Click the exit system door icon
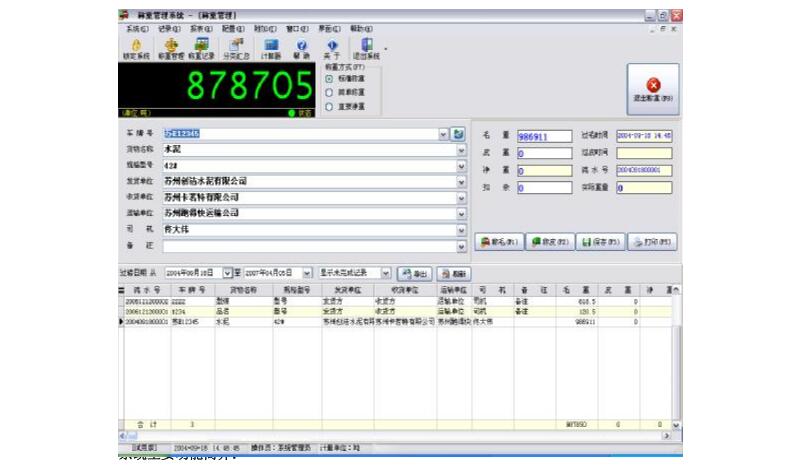788x470 pixels. pos(366,49)
